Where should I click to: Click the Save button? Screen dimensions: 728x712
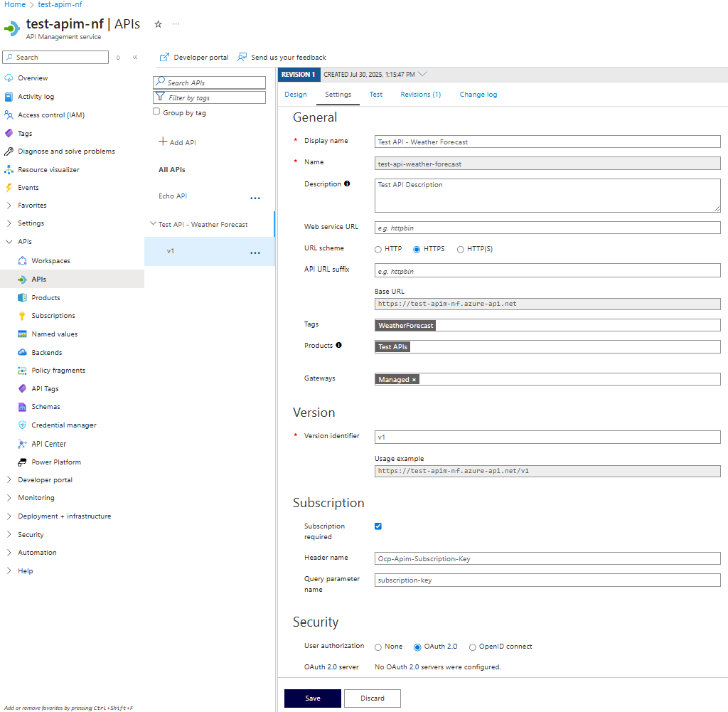point(313,698)
